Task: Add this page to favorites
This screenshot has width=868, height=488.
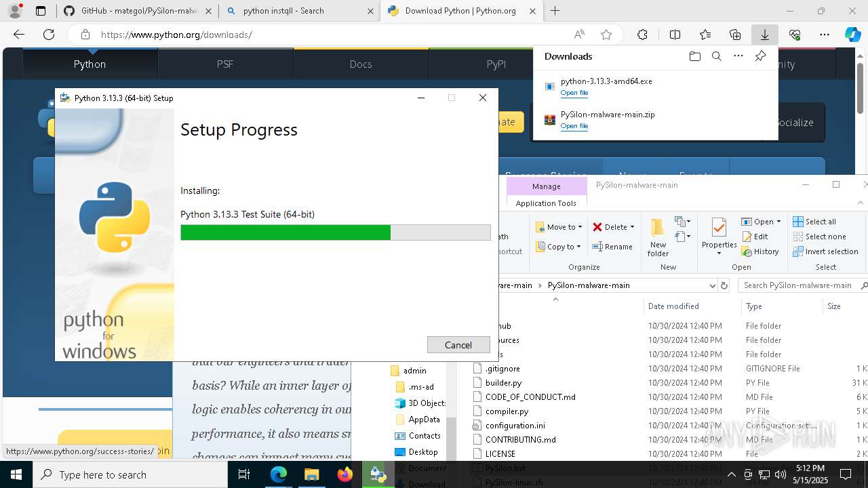Action: [x=606, y=35]
